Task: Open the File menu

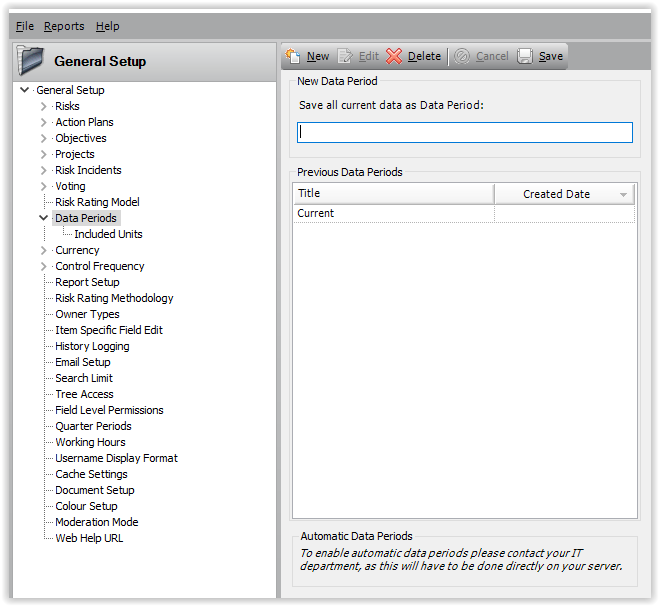Action: [25, 26]
